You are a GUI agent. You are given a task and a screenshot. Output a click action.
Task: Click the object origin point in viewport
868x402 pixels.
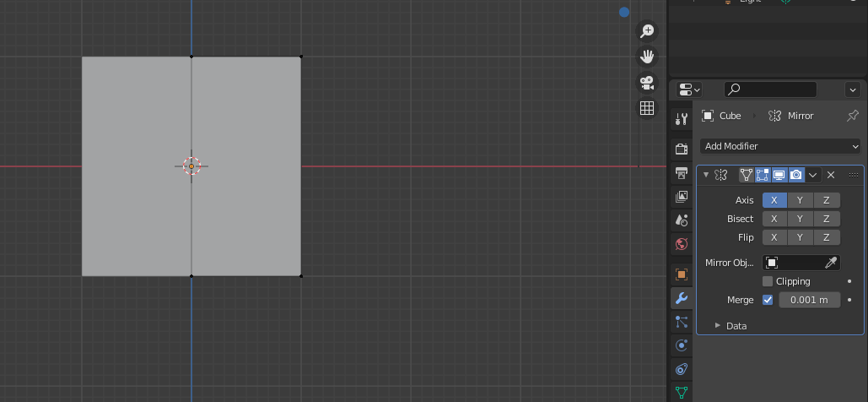[191, 166]
